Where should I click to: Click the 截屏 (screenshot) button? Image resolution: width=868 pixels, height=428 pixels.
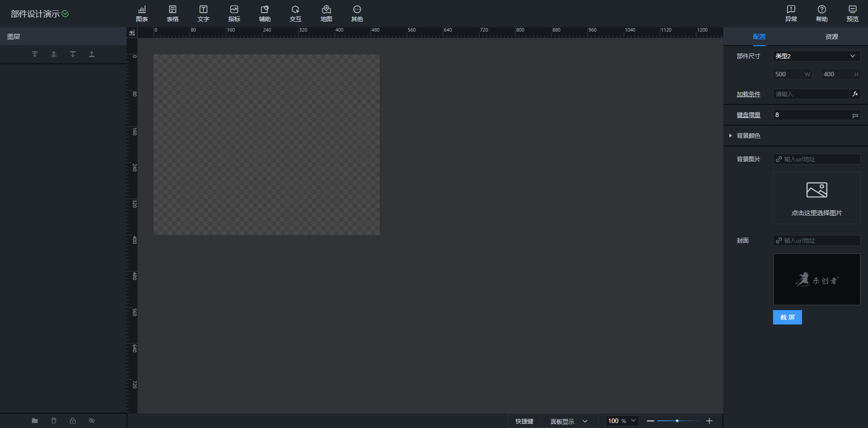point(787,317)
